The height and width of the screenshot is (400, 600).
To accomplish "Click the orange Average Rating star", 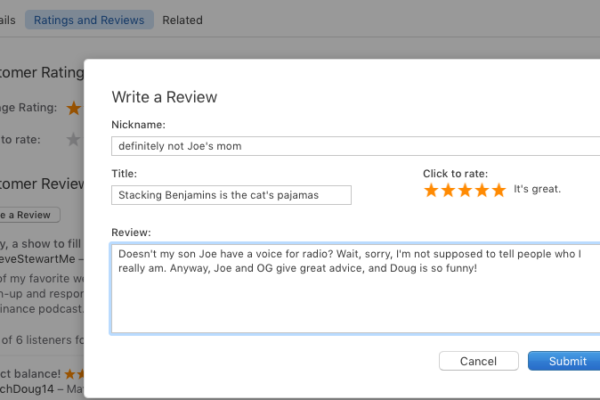I will 73,108.
